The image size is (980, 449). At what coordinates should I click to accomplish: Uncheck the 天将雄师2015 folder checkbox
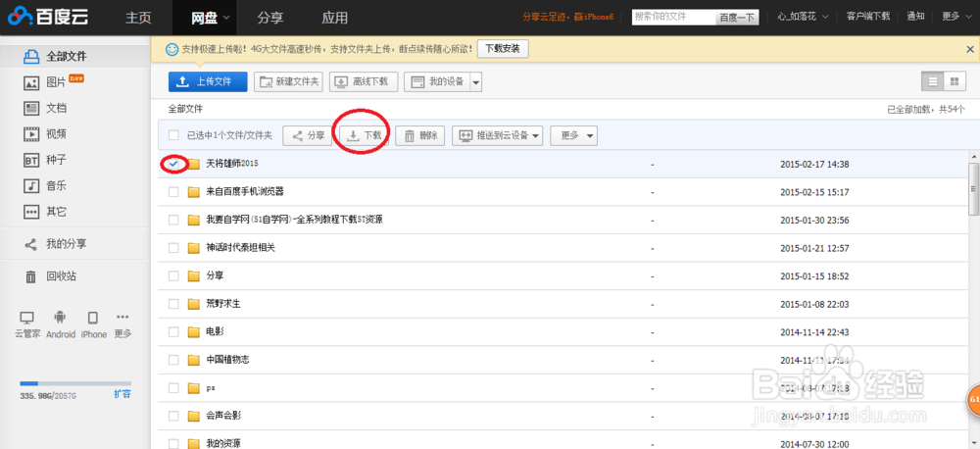pos(173,164)
